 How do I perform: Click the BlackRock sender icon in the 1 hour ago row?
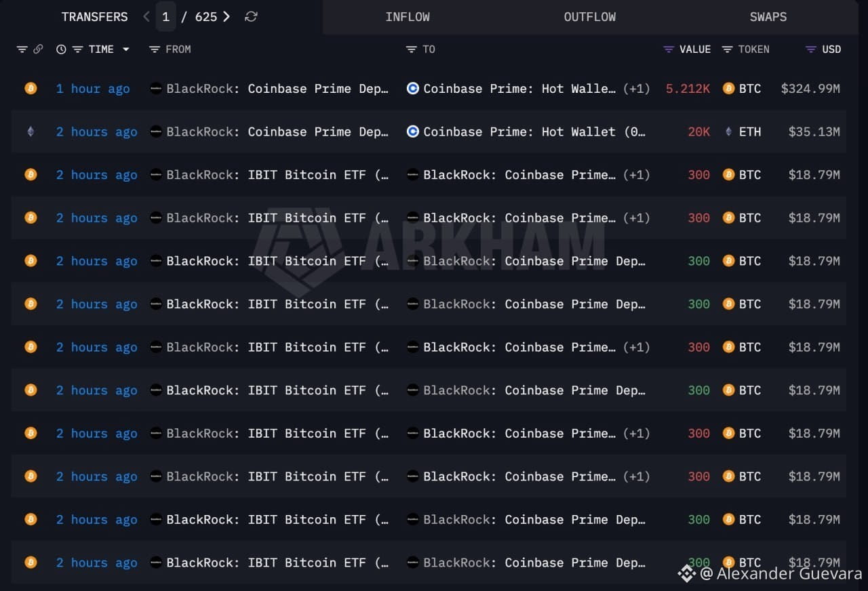(x=156, y=88)
